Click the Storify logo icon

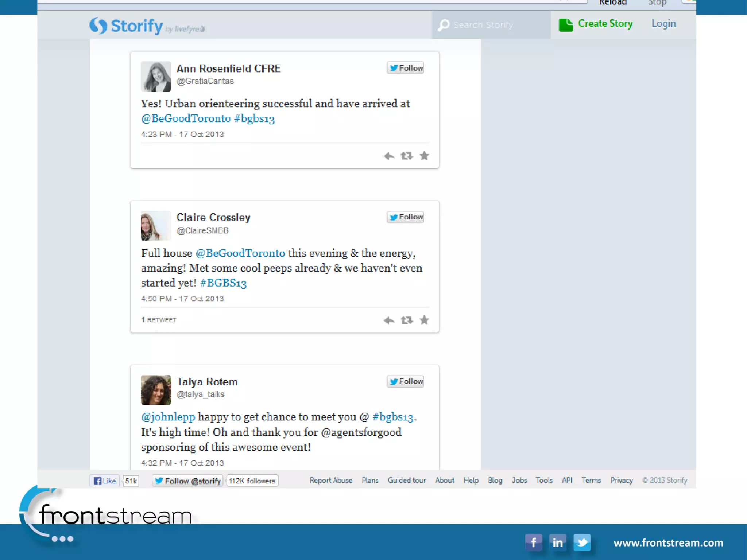pos(98,26)
